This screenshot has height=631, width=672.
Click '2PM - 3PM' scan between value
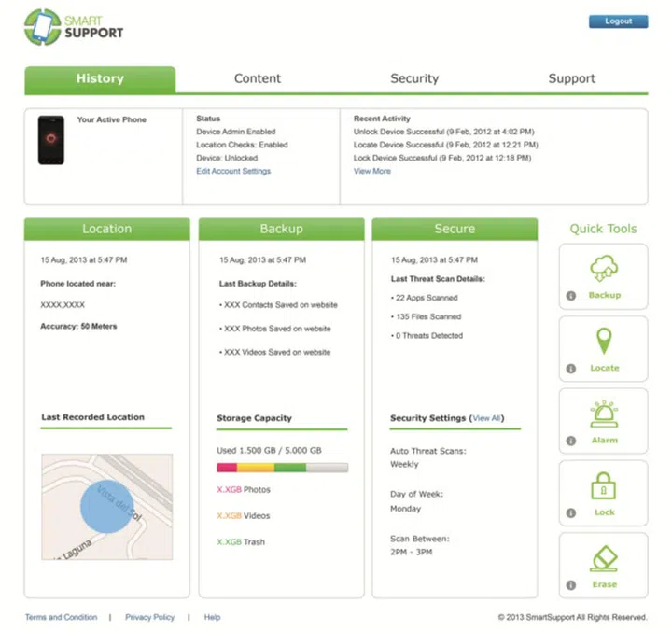(x=411, y=553)
